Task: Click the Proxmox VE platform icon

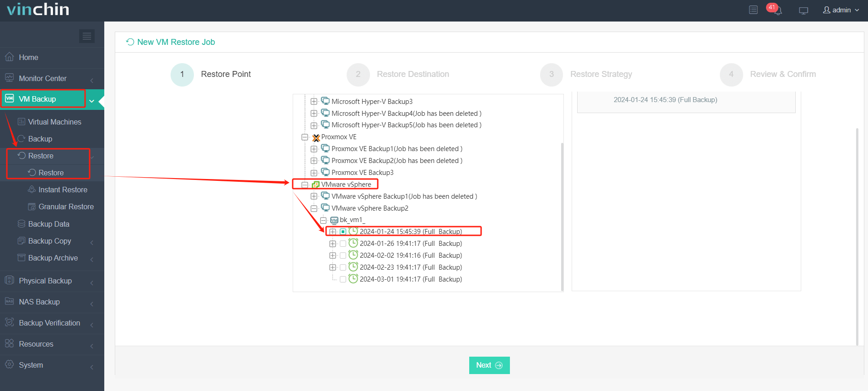Action: click(316, 137)
